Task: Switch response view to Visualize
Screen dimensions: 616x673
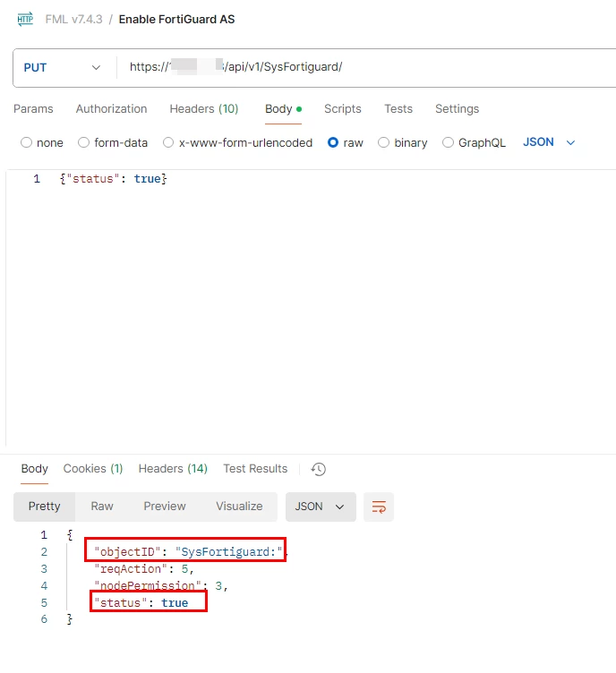Action: point(239,507)
